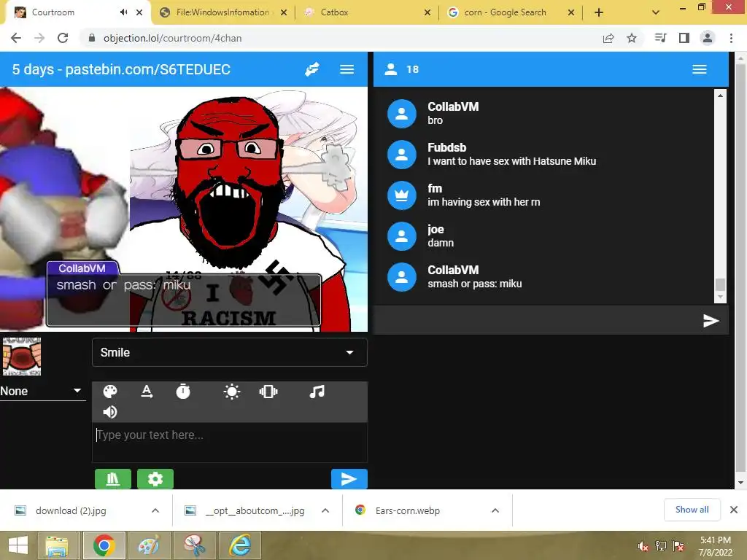The height and width of the screenshot is (560, 747).
Task: Open the browser tab search chevron
Action: pyautogui.click(x=656, y=13)
